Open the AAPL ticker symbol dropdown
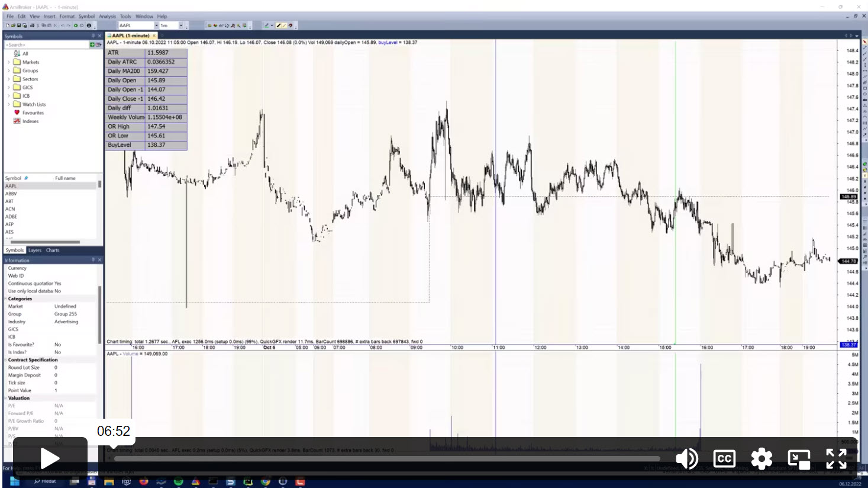868x488 pixels. tap(156, 25)
